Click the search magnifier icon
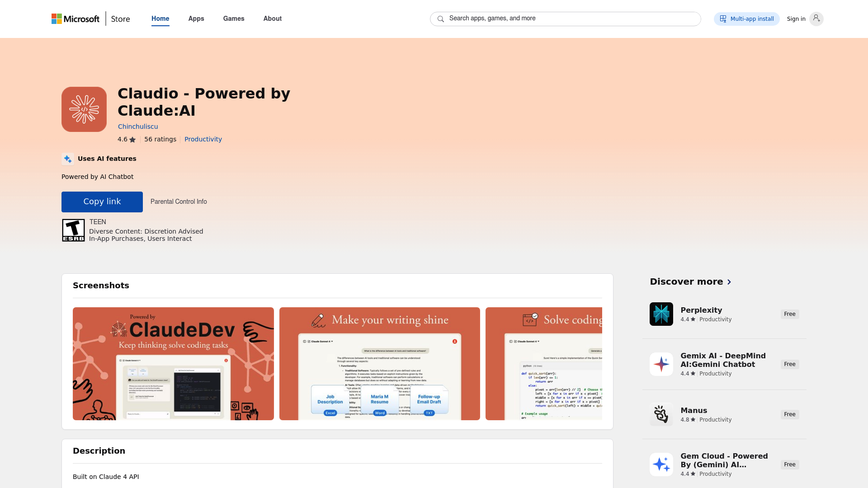The image size is (868, 488). (440, 19)
